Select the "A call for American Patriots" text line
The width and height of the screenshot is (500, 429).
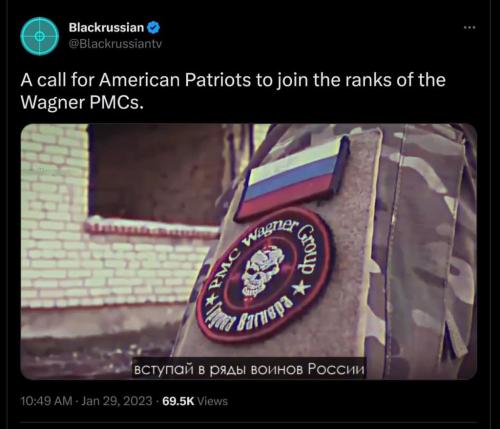(233, 80)
